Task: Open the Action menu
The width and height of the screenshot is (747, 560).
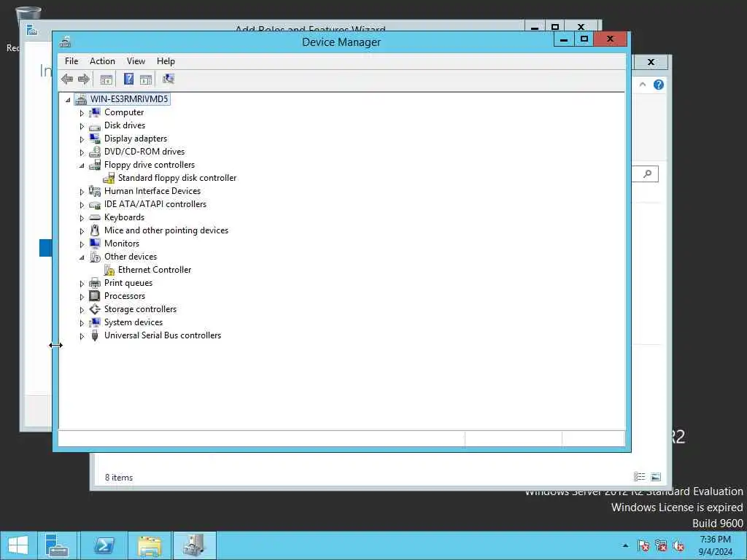Action: (102, 61)
